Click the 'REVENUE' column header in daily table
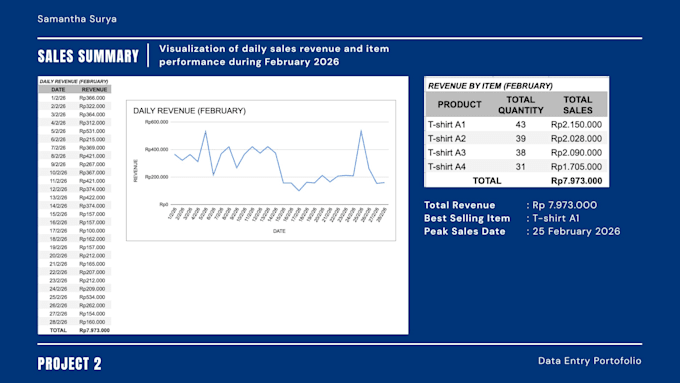680x383 pixels. click(x=94, y=89)
